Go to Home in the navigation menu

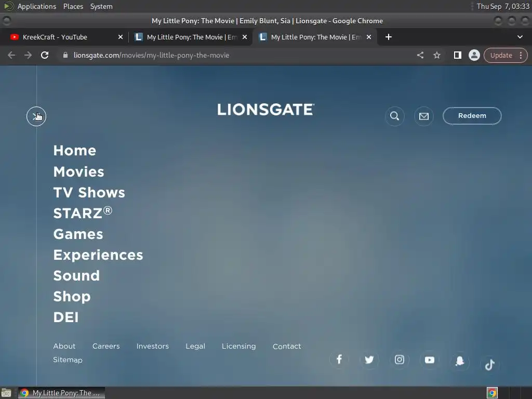(75, 150)
